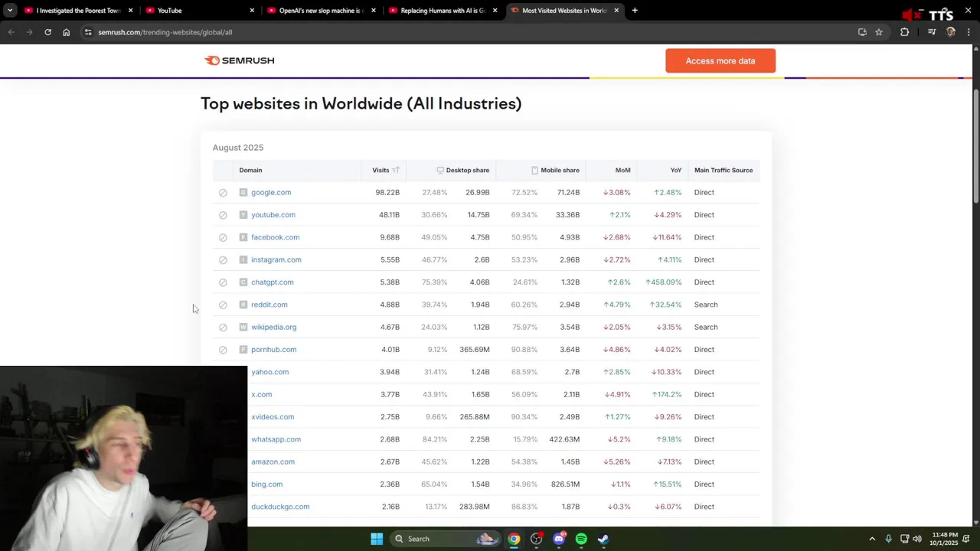
Task: Open the Windows Start menu
Action: tap(377, 539)
